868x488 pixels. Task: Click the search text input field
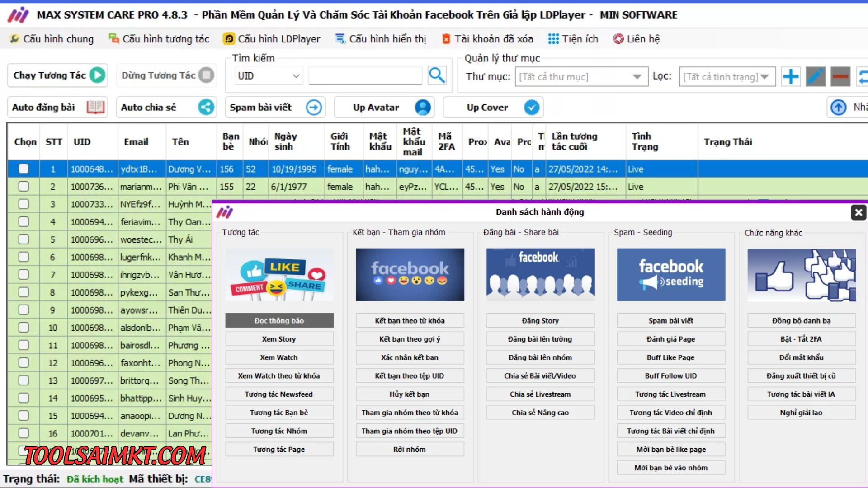click(x=365, y=76)
